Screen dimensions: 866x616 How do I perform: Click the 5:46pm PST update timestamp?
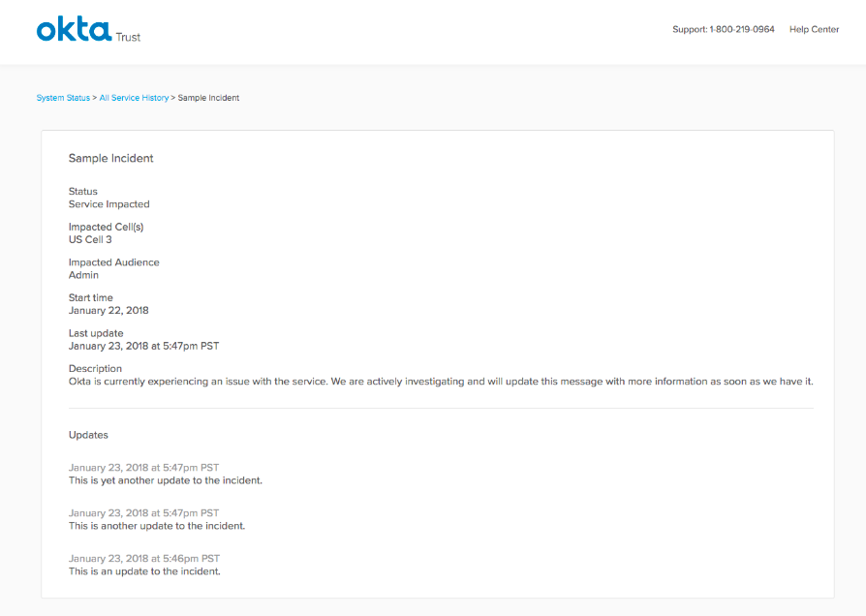pyautogui.click(x=143, y=559)
